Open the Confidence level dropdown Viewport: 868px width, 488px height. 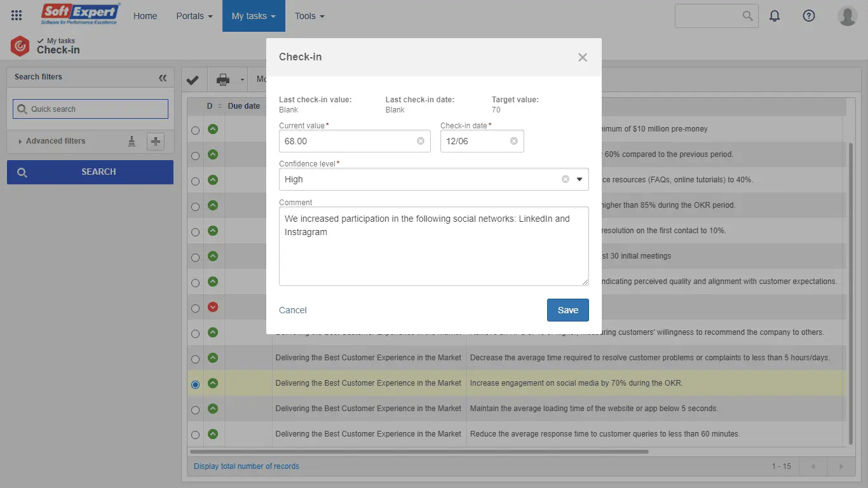click(580, 179)
